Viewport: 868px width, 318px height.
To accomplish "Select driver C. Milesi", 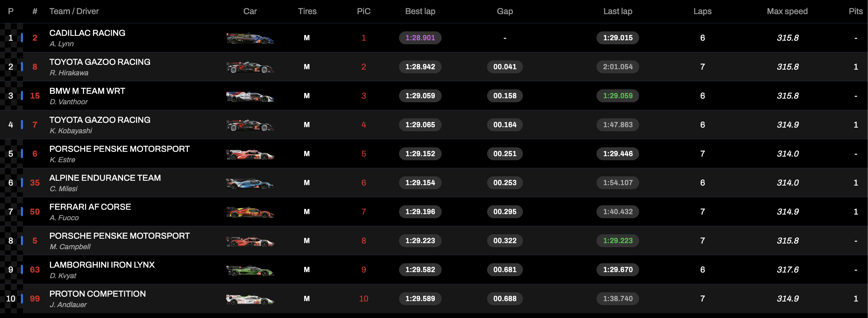I will [x=64, y=189].
